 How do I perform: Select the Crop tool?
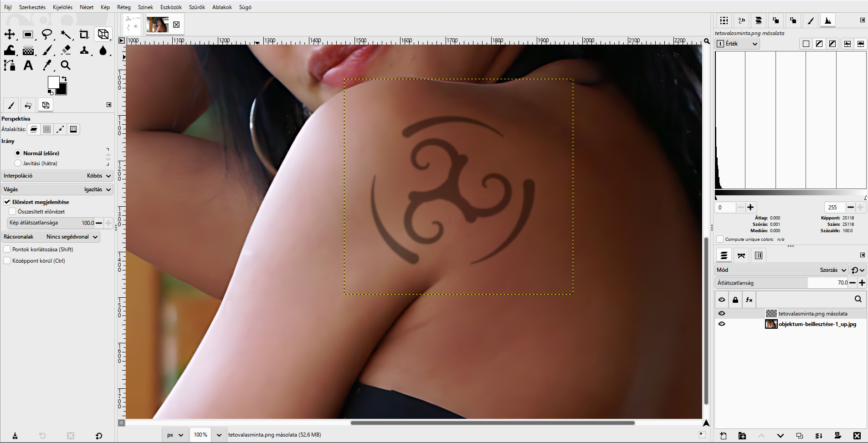click(x=84, y=34)
